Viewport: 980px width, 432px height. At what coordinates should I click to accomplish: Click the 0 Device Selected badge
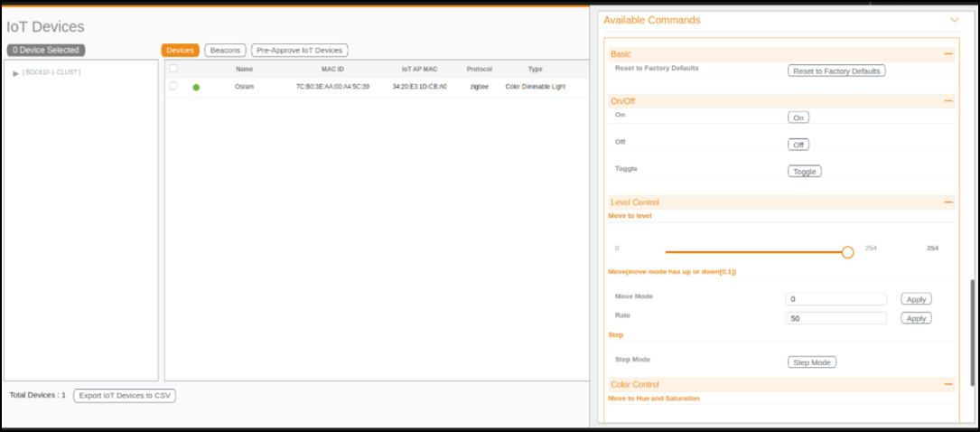click(46, 50)
